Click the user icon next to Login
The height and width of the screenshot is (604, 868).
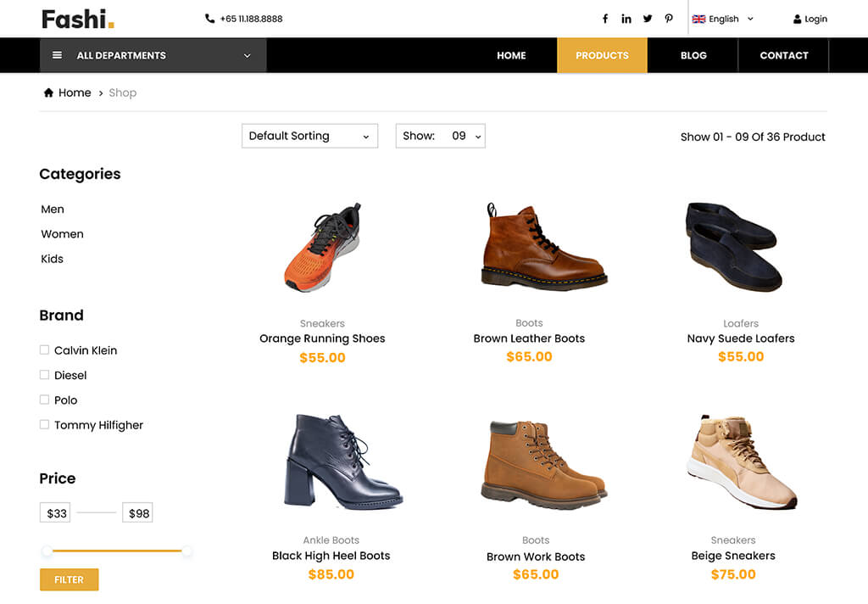tap(797, 19)
